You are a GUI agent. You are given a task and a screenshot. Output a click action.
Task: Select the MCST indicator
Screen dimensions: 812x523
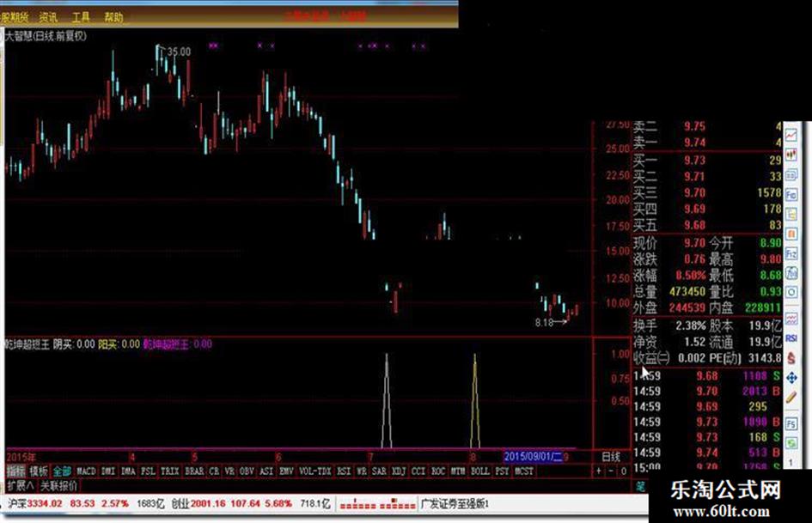point(524,471)
